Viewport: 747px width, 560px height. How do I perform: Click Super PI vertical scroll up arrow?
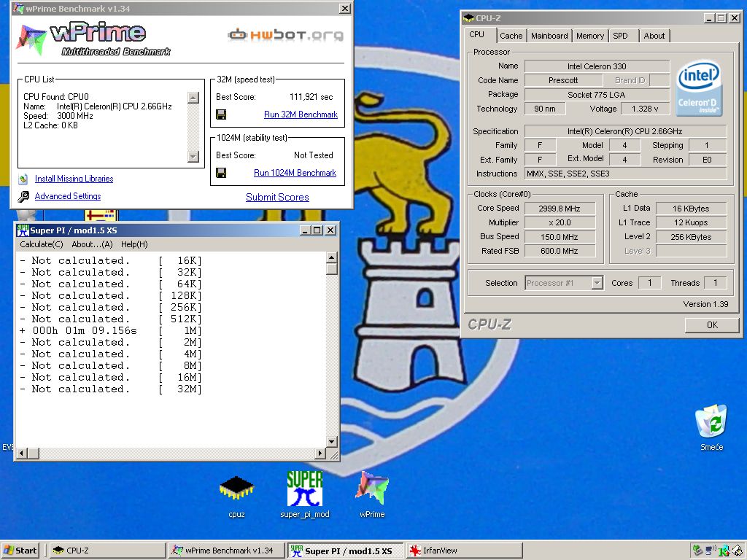tap(332, 257)
